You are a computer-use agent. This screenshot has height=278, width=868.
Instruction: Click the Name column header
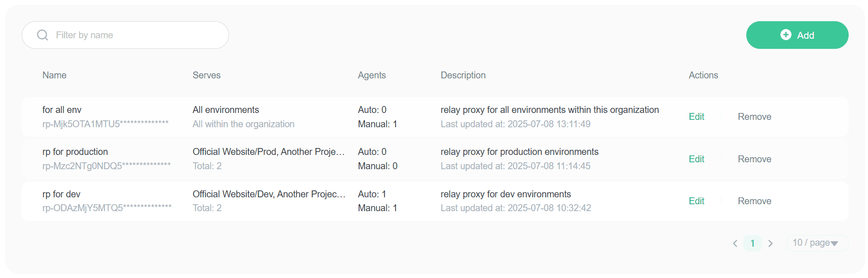[x=54, y=75]
